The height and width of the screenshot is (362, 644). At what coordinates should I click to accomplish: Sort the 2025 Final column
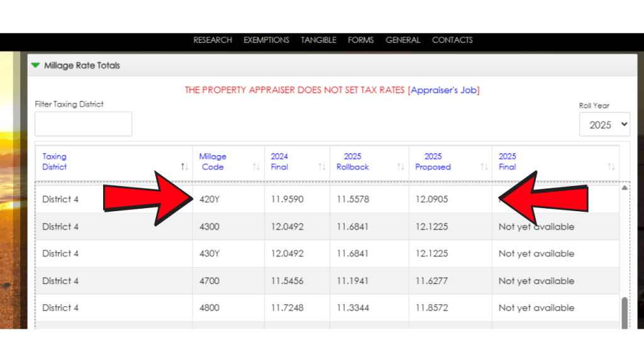(611, 167)
